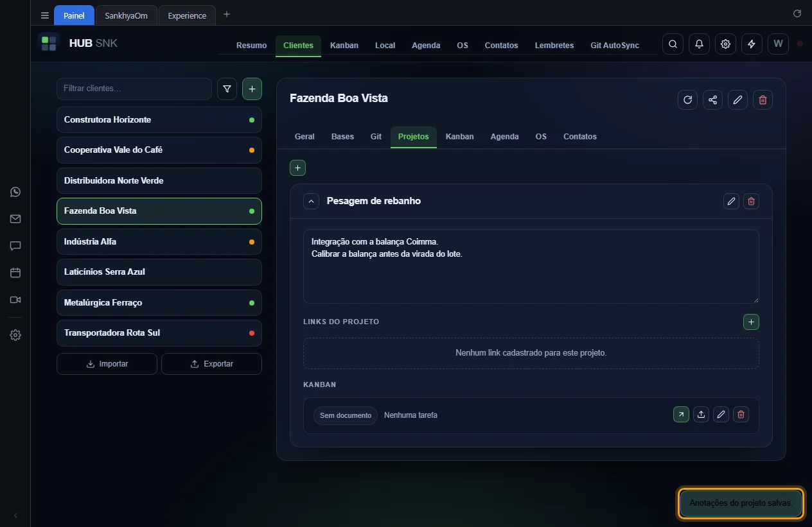The image size is (812, 527).
Task: Click the upload icon in the Kanban row
Action: tap(701, 415)
